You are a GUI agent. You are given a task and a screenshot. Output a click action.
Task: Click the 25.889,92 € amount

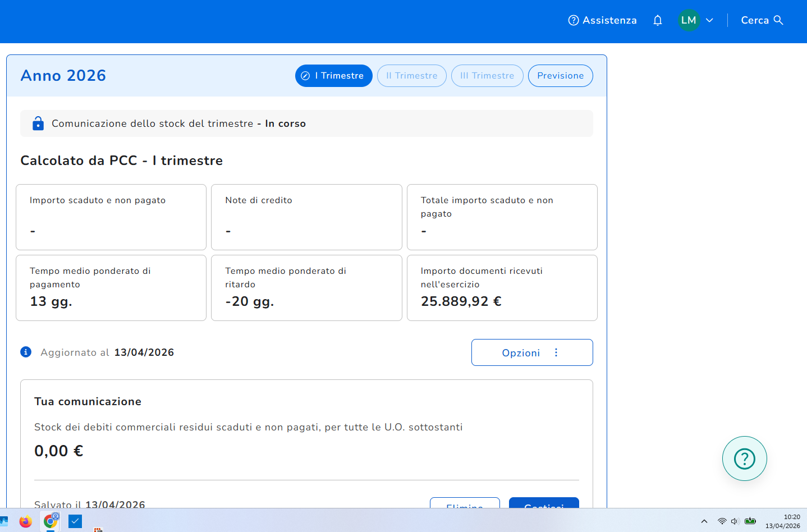click(x=461, y=301)
